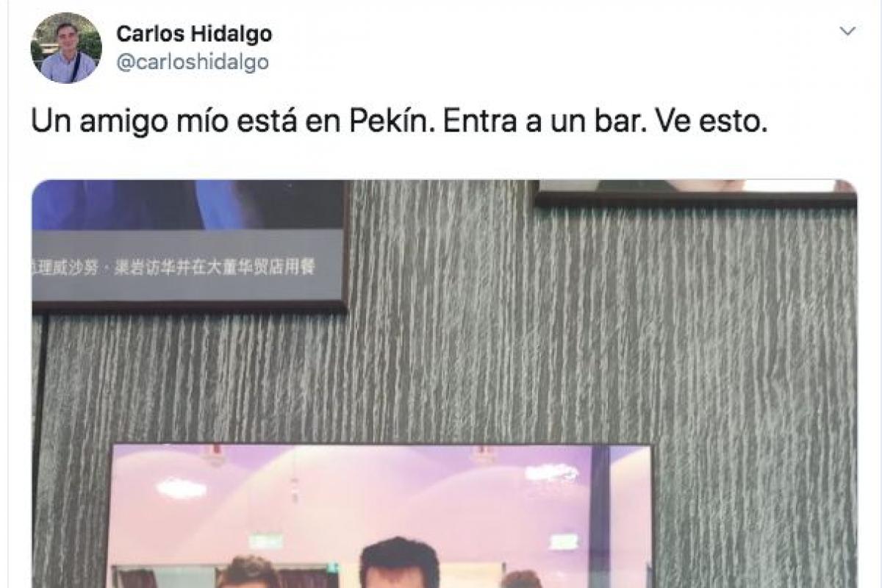Viewport: 882px width, 588px height.
Task: Expand the tweet options chevron
Action: pyautogui.click(x=847, y=32)
